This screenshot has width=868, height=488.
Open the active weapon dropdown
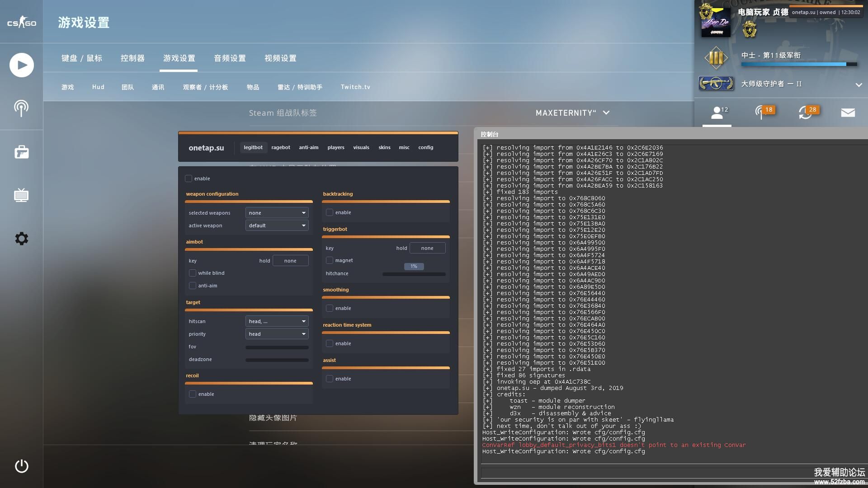click(277, 225)
